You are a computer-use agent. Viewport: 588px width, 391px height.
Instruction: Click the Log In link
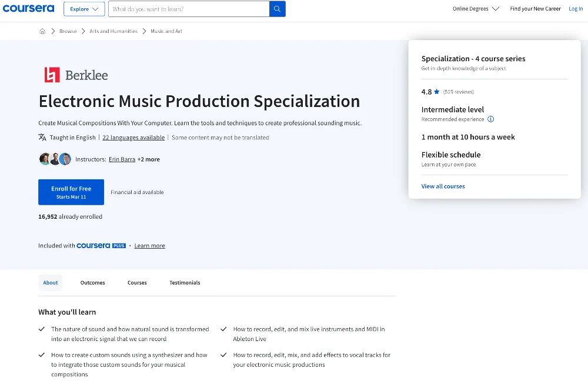(x=576, y=9)
